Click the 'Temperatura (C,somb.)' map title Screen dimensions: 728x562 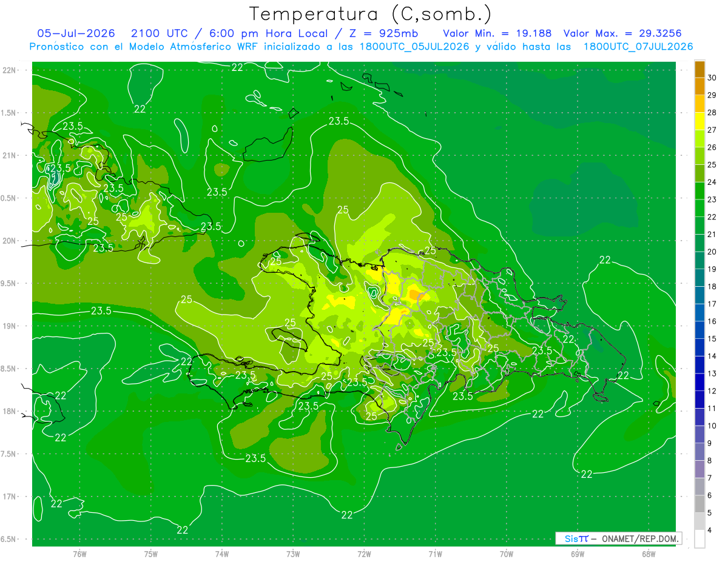click(370, 13)
